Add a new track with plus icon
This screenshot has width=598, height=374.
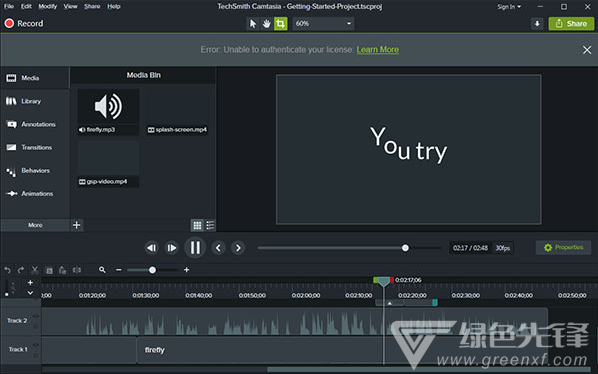point(30,283)
